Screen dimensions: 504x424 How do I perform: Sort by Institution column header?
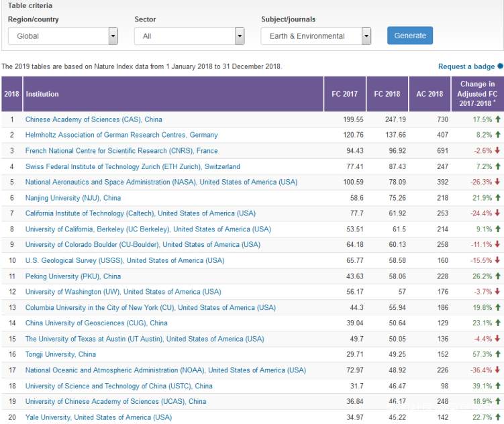click(42, 94)
